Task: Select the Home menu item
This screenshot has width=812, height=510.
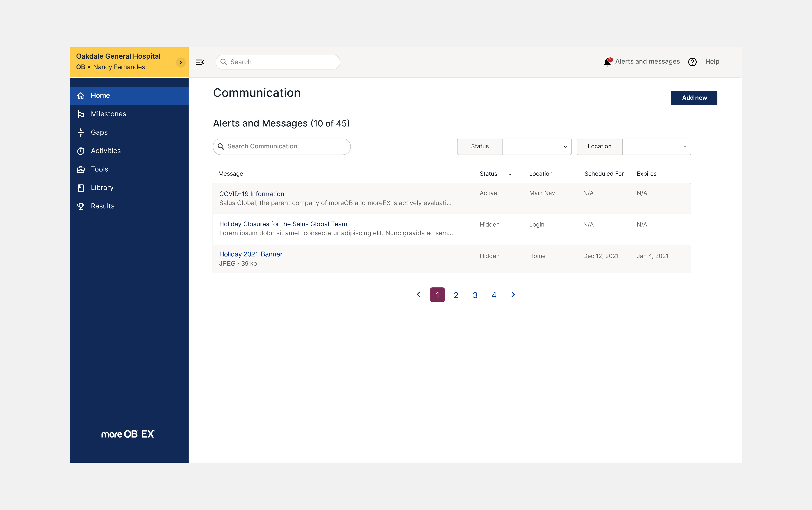Action: coord(100,95)
